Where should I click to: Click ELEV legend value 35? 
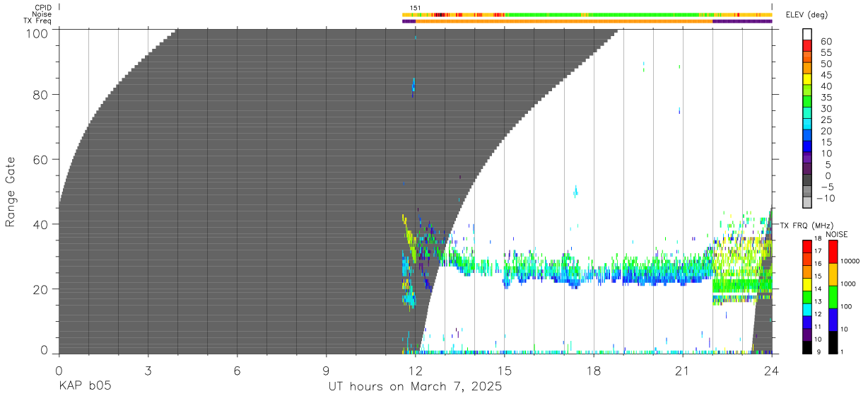click(826, 98)
